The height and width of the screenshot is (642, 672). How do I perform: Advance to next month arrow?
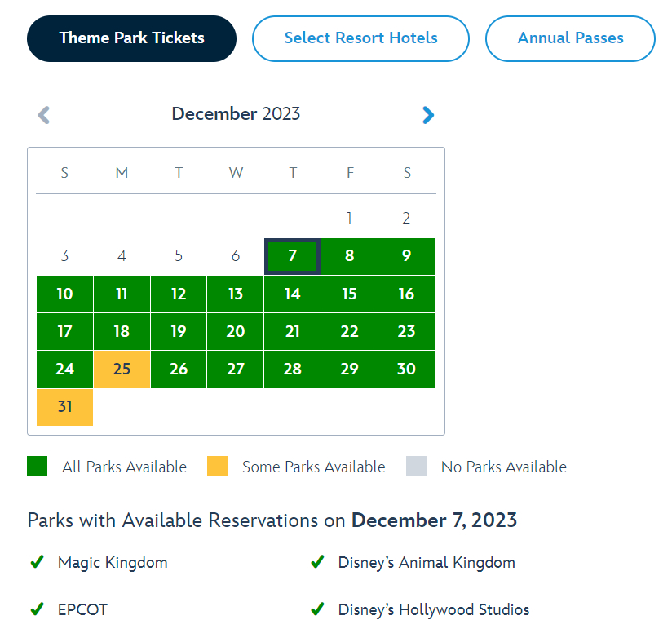click(428, 115)
